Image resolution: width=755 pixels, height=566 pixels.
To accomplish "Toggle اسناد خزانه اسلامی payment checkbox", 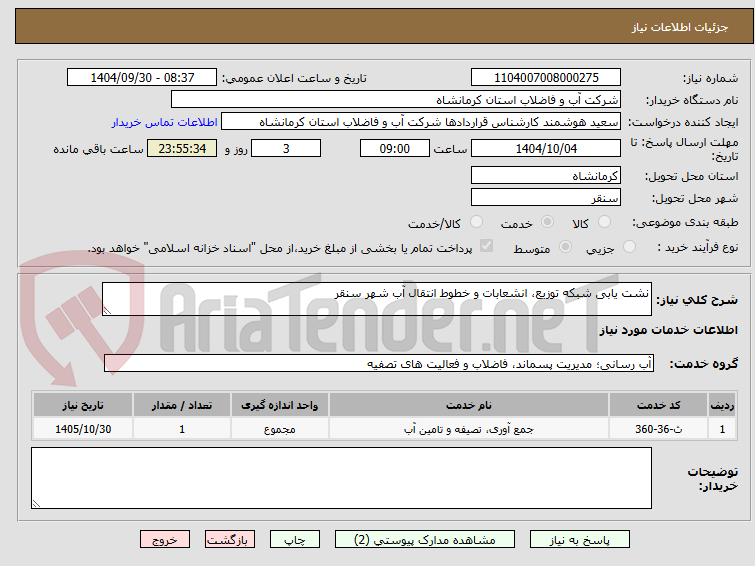I will click(486, 246).
